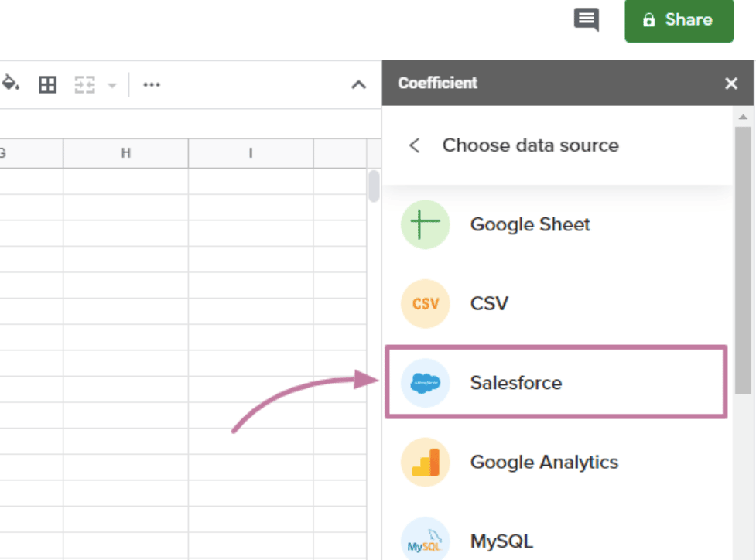
Task: Open the borders tool
Action: click(x=48, y=85)
